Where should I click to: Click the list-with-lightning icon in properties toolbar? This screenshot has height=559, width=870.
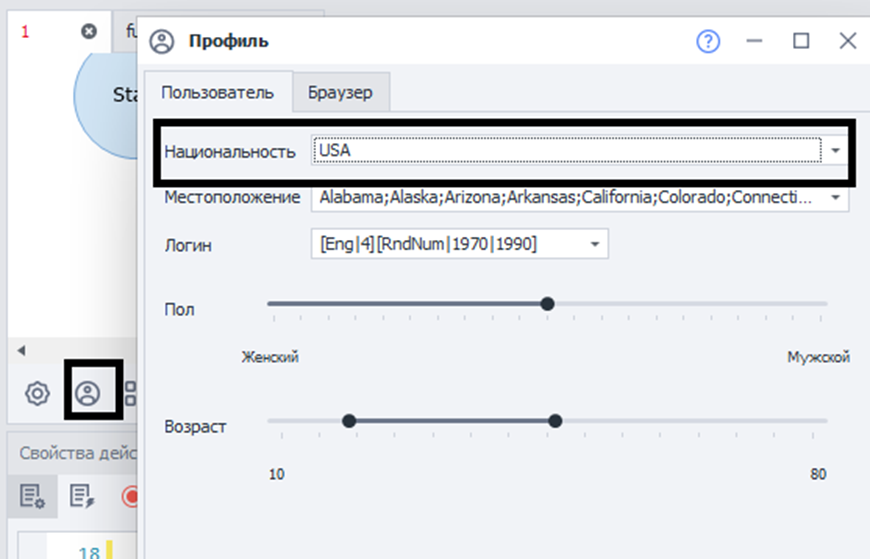(x=81, y=494)
